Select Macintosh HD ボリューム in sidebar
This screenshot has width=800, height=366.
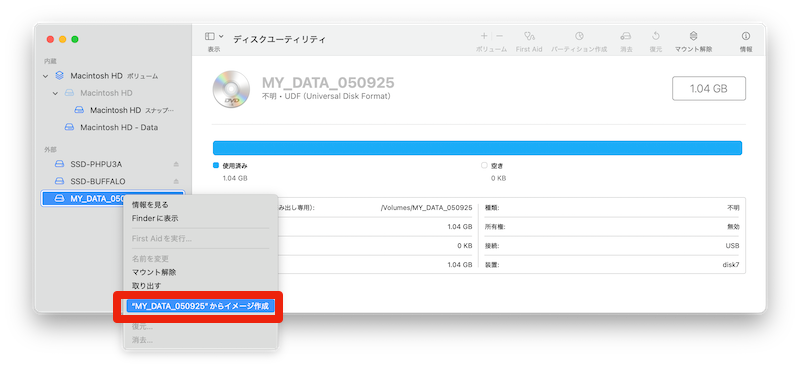click(x=114, y=76)
